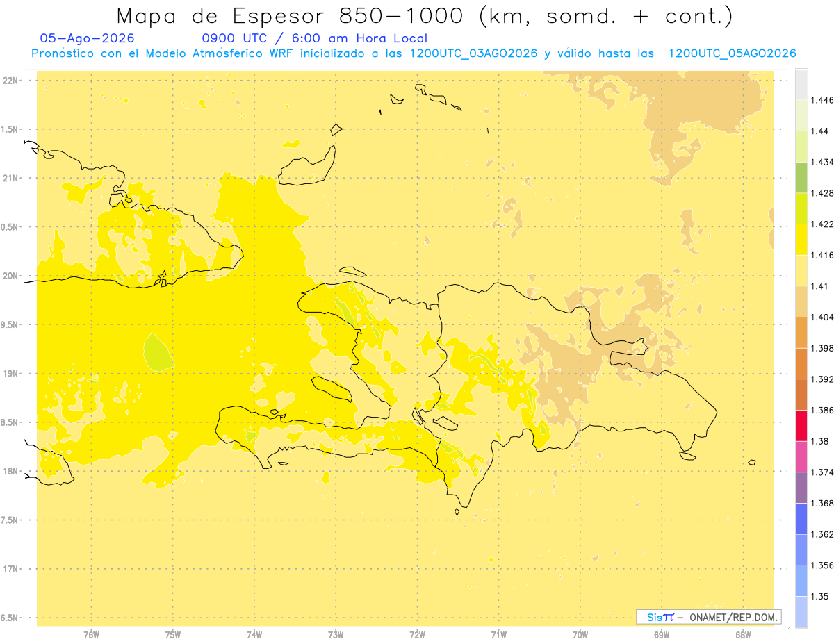
Task: Click the legend value '1.38'
Action: [819, 441]
